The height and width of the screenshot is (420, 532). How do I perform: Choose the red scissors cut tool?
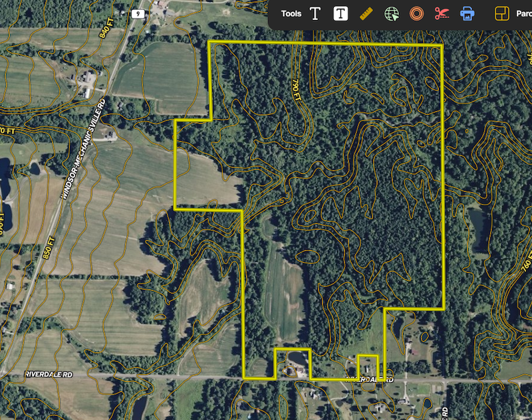tap(442, 13)
